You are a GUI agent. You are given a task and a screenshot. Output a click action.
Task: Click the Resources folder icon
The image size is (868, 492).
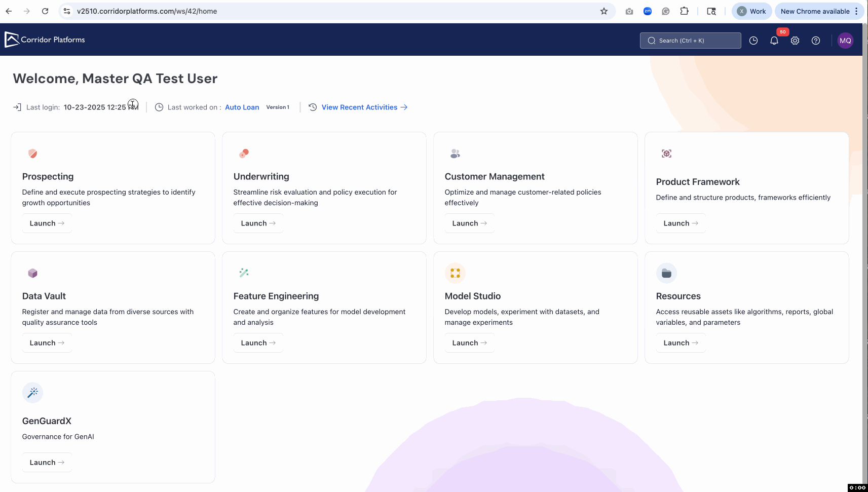[x=666, y=273]
